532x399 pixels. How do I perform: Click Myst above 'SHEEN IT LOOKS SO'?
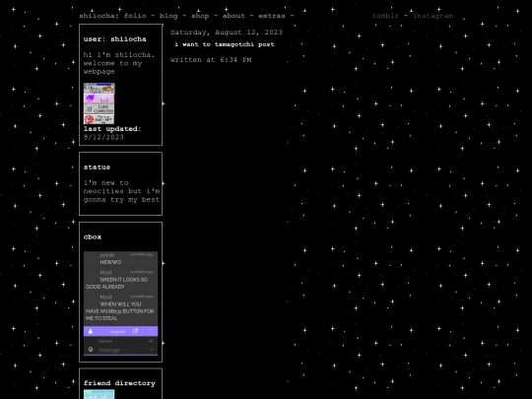click(x=105, y=273)
